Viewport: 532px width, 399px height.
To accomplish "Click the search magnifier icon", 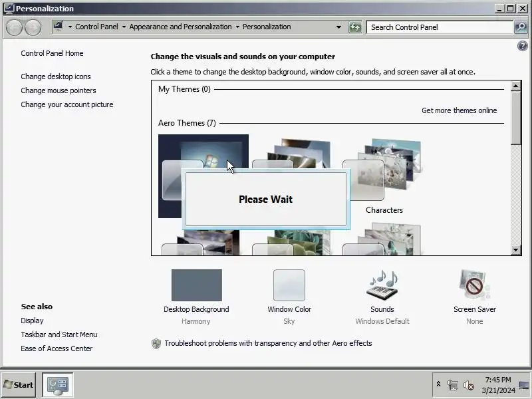I will click(521, 27).
